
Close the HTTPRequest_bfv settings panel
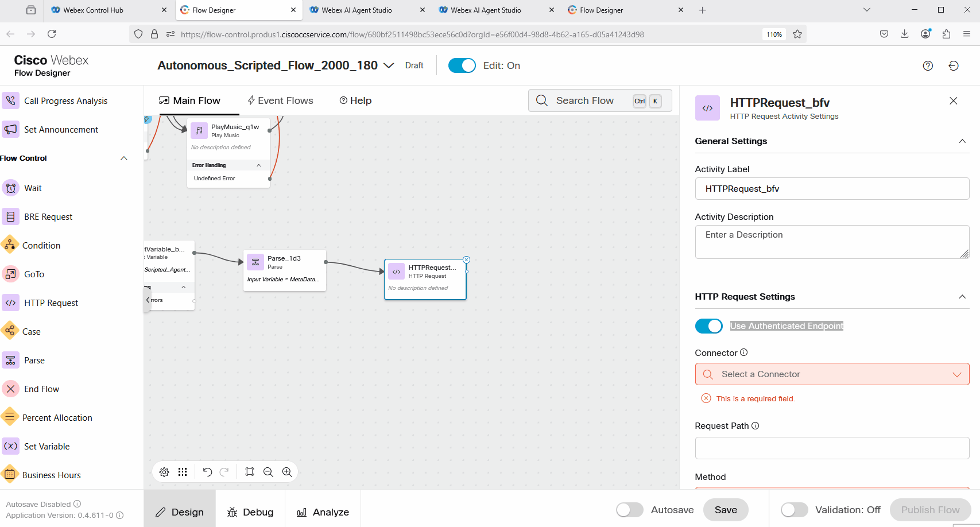click(953, 101)
